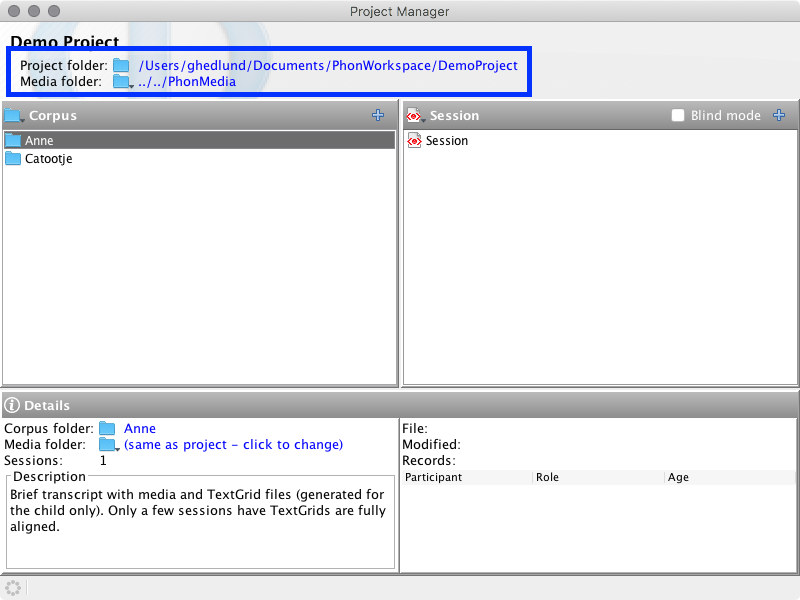Click the folder icon beside Media folder path
The width and height of the screenshot is (800, 600).
[x=122, y=81]
